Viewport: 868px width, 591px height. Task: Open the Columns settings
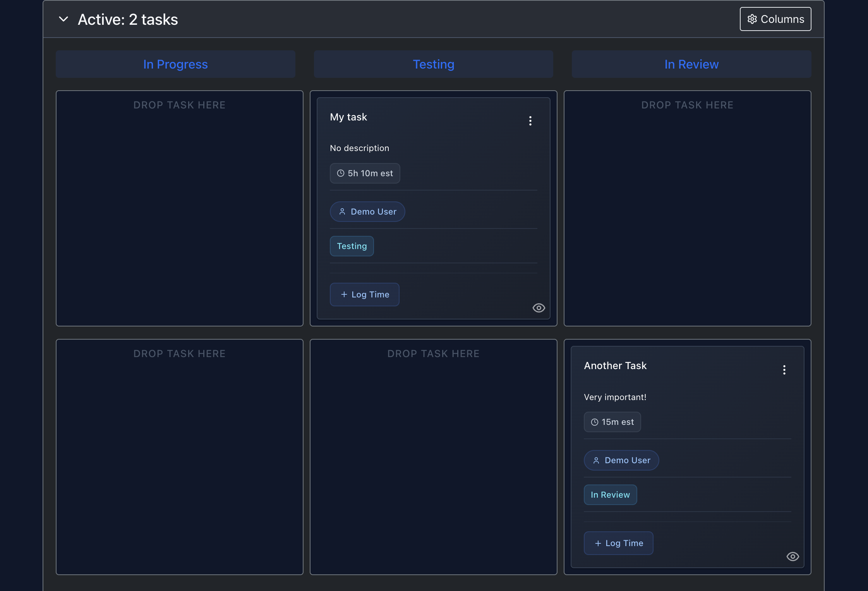775,19
